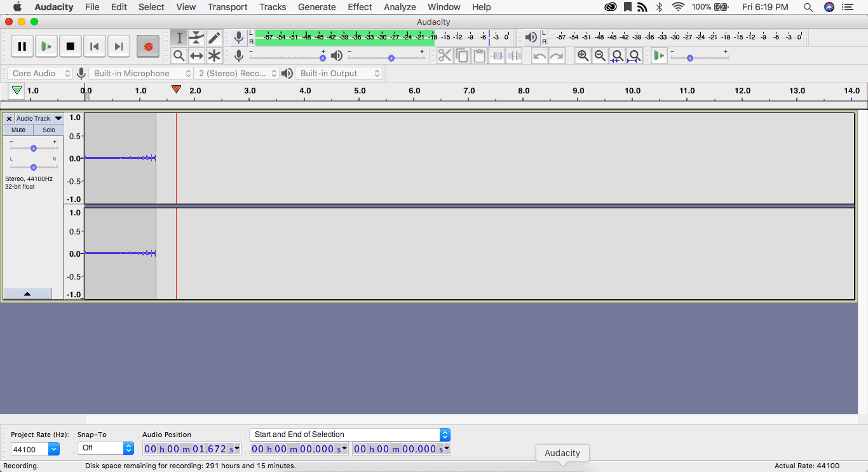The height and width of the screenshot is (472, 868).
Task: Mute the Audio Track
Action: [18, 130]
